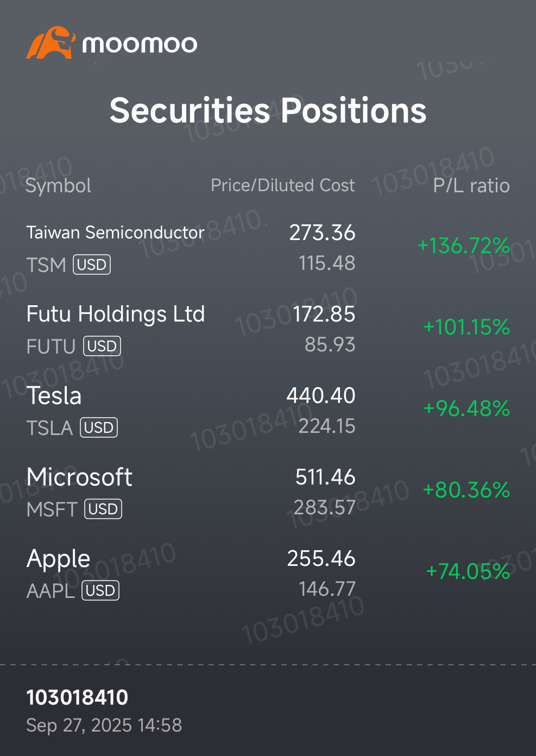This screenshot has width=536, height=756.
Task: Select the USD currency tag for TSLA
Action: coord(99,428)
